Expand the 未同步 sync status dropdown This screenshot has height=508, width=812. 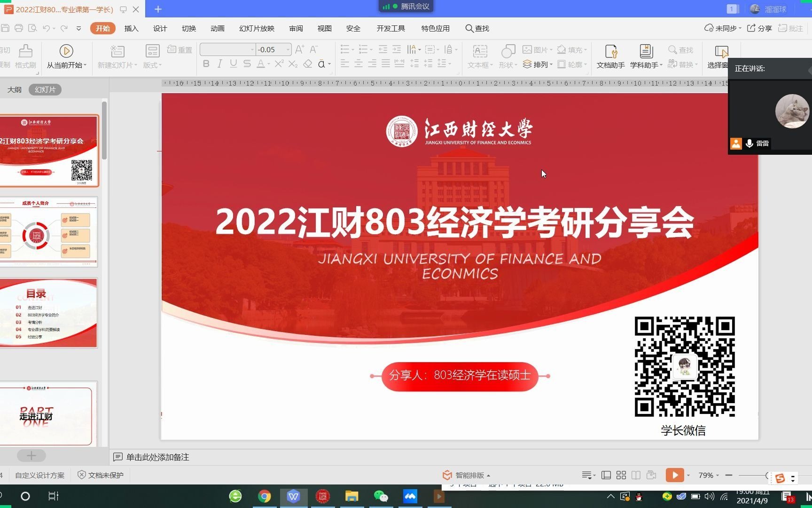click(723, 28)
